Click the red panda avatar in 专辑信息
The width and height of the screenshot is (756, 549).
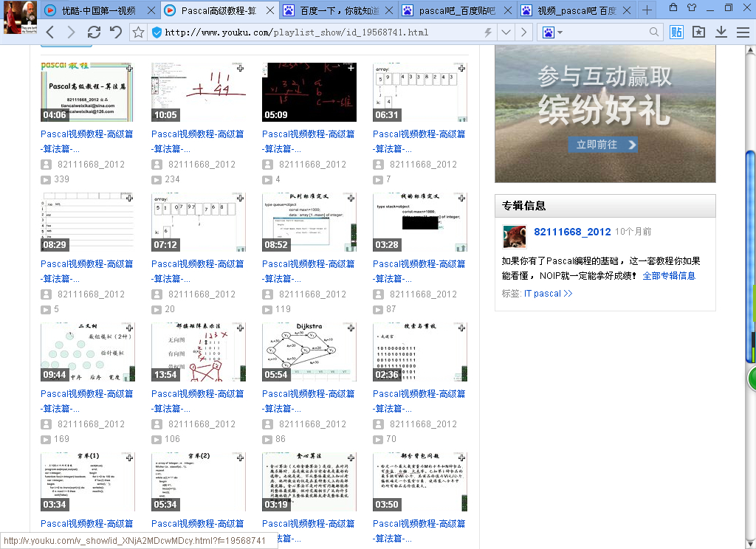tap(515, 237)
